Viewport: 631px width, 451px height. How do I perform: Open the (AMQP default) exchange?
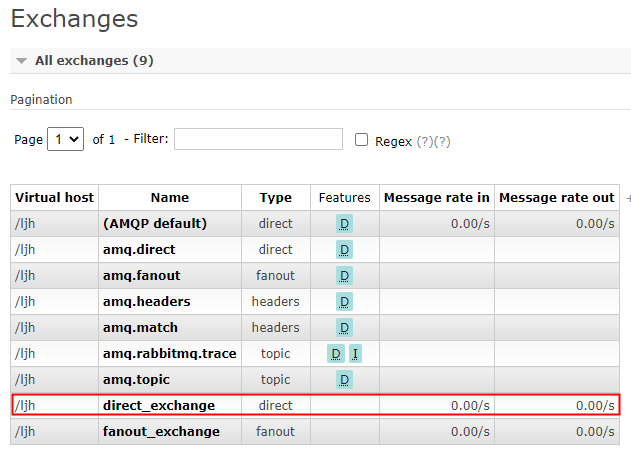coord(155,223)
